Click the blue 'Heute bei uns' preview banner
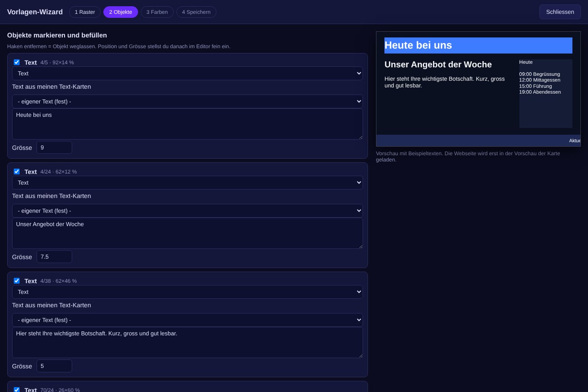Viewport: 588px width, 392px height. pyautogui.click(x=478, y=45)
